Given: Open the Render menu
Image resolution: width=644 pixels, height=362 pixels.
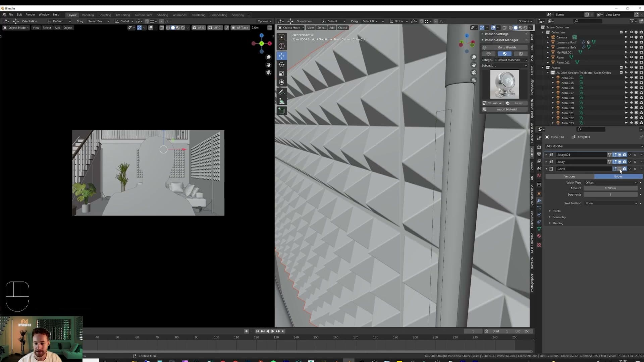Looking at the screenshot, I should point(30,15).
